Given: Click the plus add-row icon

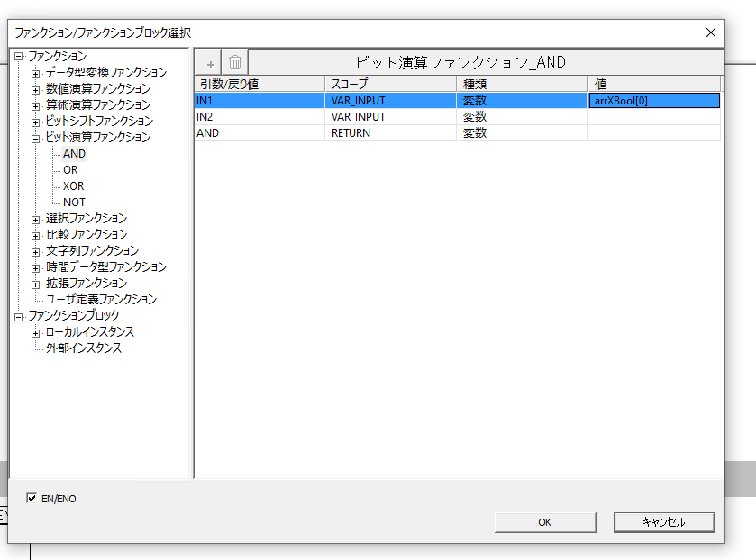Looking at the screenshot, I should [211, 63].
